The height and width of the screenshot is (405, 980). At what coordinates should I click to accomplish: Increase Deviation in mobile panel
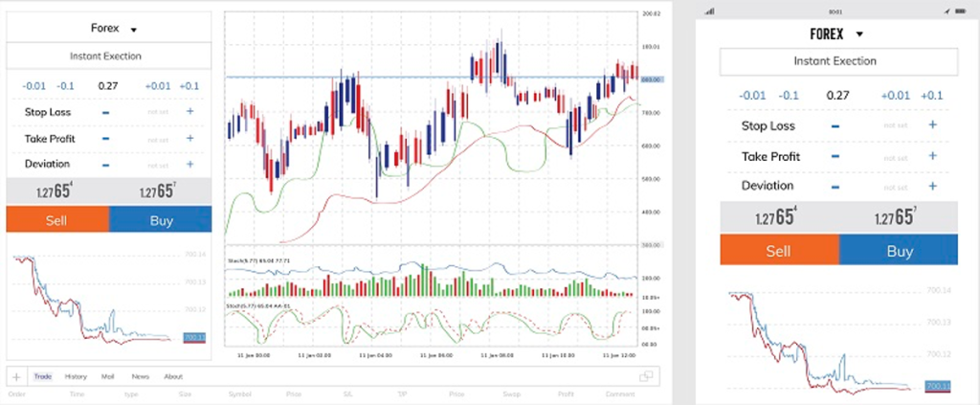tap(932, 186)
